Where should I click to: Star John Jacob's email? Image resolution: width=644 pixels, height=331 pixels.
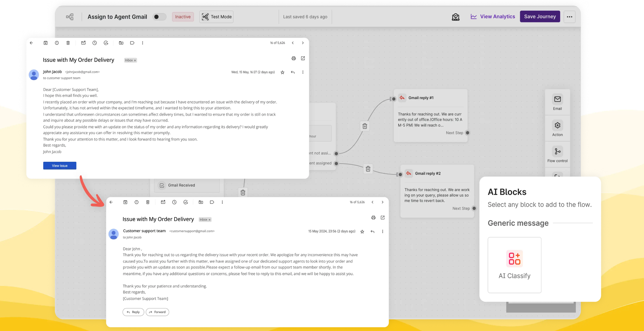pos(282,72)
